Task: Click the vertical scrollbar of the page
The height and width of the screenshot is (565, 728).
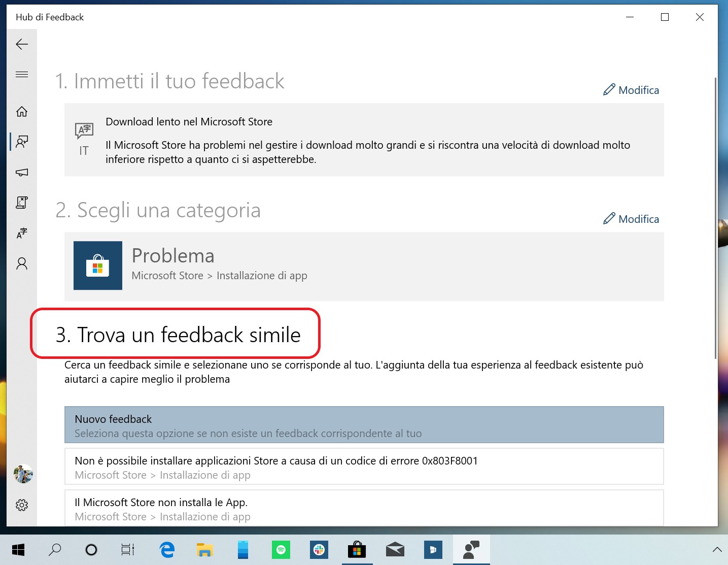Action: click(715, 218)
